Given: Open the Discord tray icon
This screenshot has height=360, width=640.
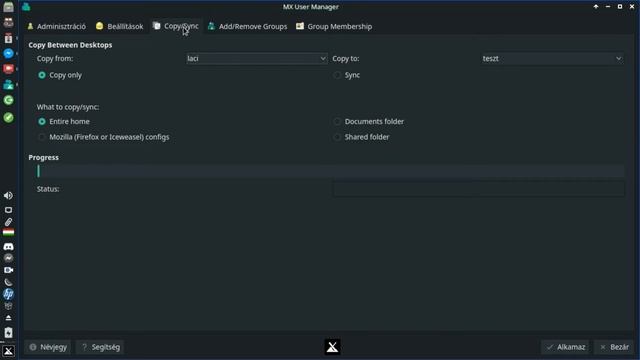Looking at the screenshot, I should (8, 247).
